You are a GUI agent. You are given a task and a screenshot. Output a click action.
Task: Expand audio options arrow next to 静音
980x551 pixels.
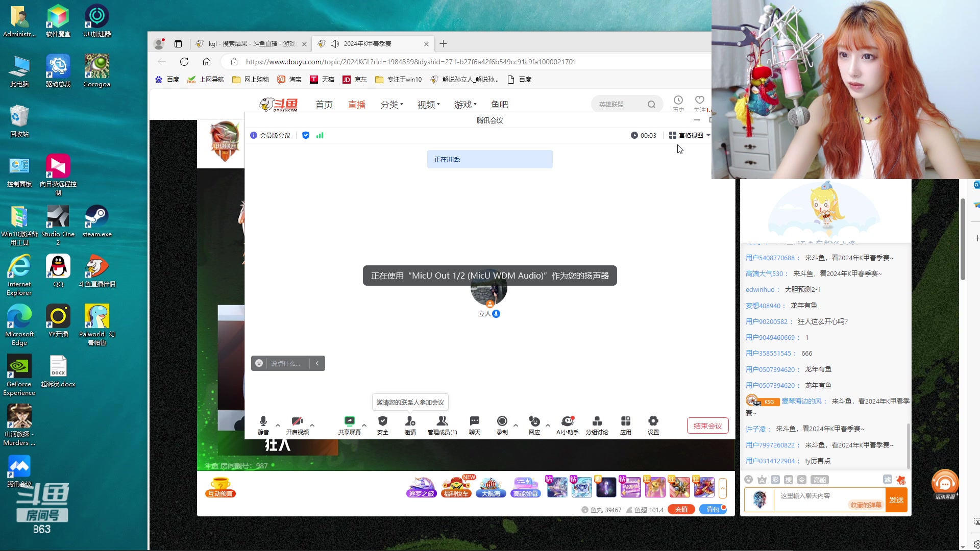[278, 425]
